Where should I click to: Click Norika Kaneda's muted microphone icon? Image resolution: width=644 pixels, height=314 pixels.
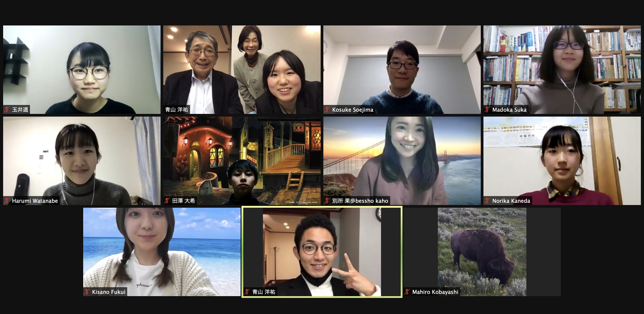click(x=487, y=201)
